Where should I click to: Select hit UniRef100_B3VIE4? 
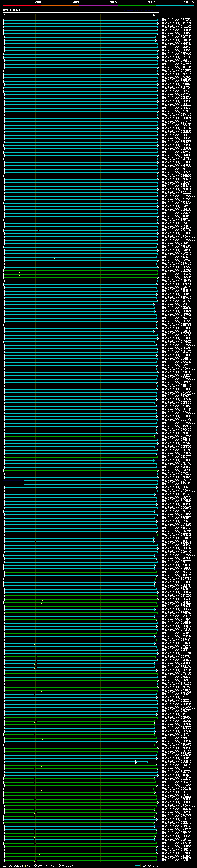point(176,484)
